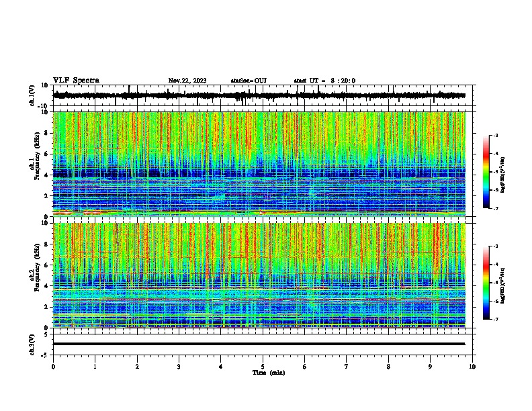The image size is (532, 411).
Task: Click the "-3" label on ch.1 color scale
Action: (495, 135)
